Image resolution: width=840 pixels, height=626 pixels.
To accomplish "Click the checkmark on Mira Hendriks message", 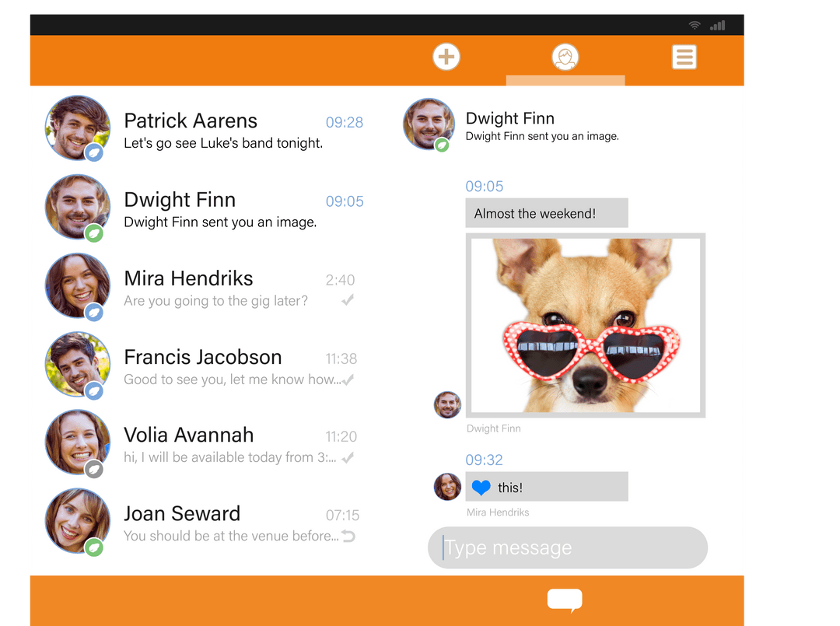I will [x=348, y=300].
